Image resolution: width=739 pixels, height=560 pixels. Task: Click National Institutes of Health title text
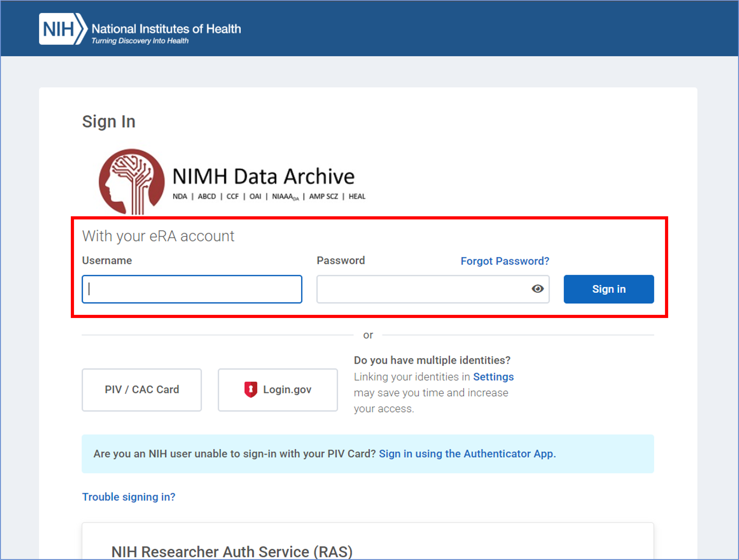coord(166,29)
